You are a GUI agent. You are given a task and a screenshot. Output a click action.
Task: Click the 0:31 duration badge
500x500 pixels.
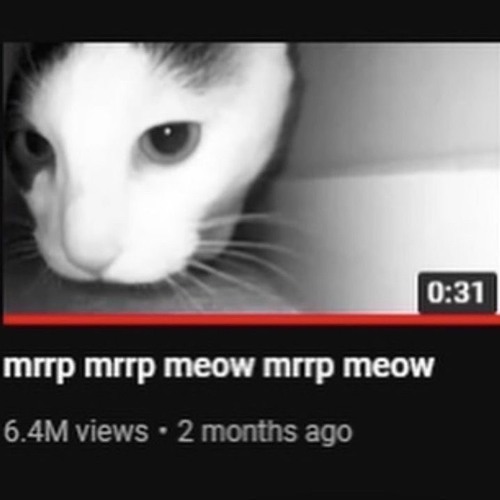click(x=457, y=293)
